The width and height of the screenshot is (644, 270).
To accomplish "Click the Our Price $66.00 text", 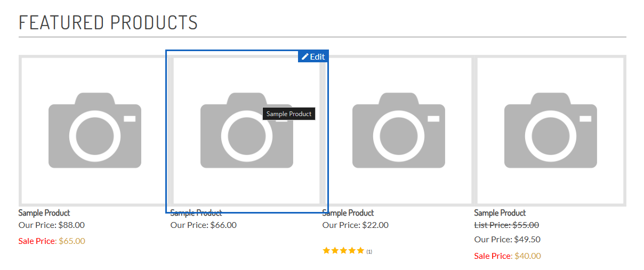I will pyautogui.click(x=204, y=225).
